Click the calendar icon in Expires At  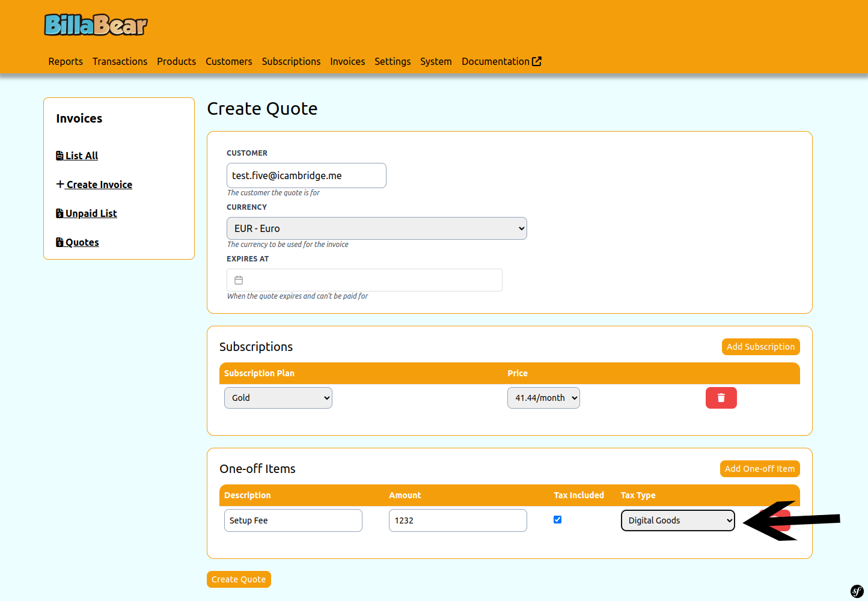(x=239, y=280)
